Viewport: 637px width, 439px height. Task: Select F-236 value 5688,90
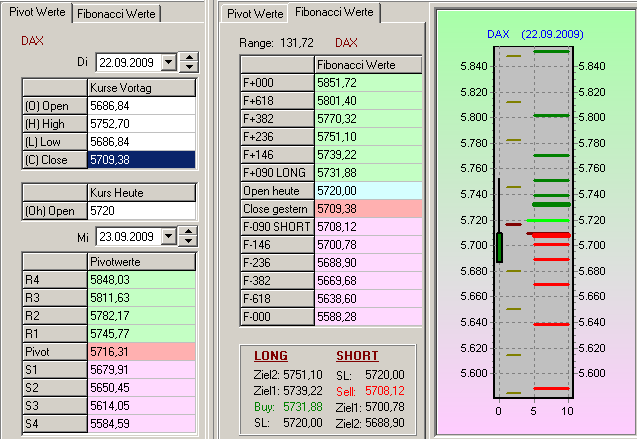point(368,262)
